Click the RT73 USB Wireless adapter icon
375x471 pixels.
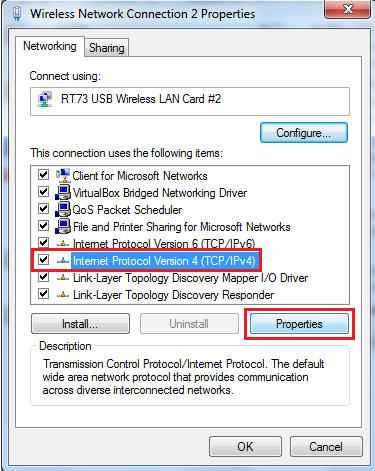45,99
